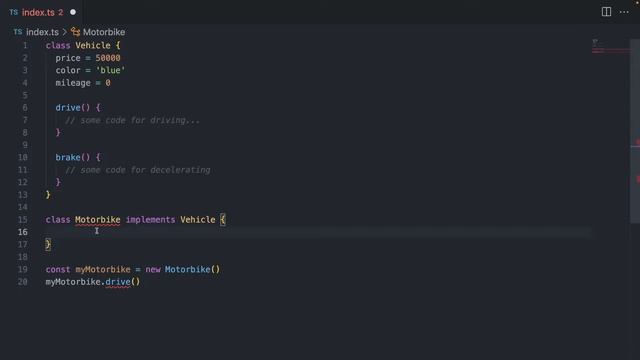
Task: Click line number 15 in gutter
Action: point(22,220)
